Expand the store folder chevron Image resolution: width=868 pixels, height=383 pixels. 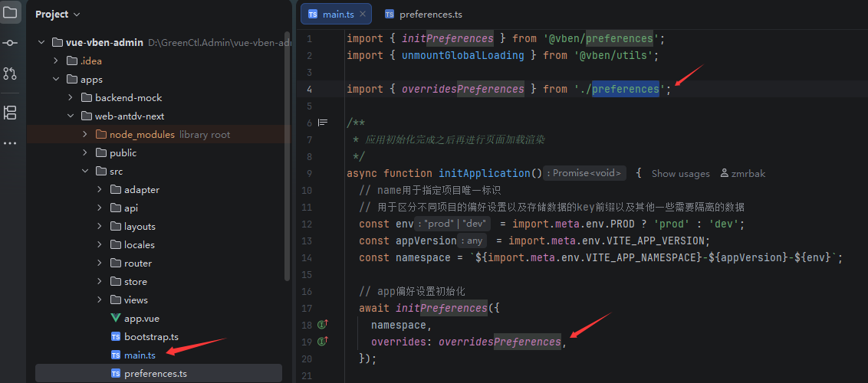[100, 282]
